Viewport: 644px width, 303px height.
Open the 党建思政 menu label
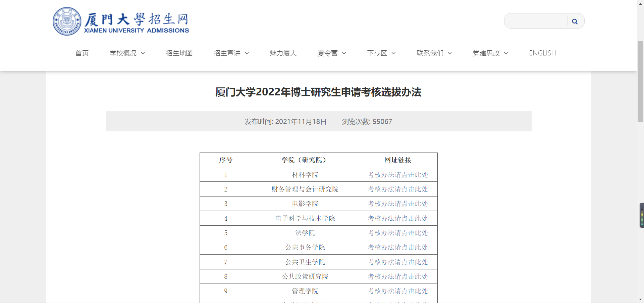click(x=486, y=53)
